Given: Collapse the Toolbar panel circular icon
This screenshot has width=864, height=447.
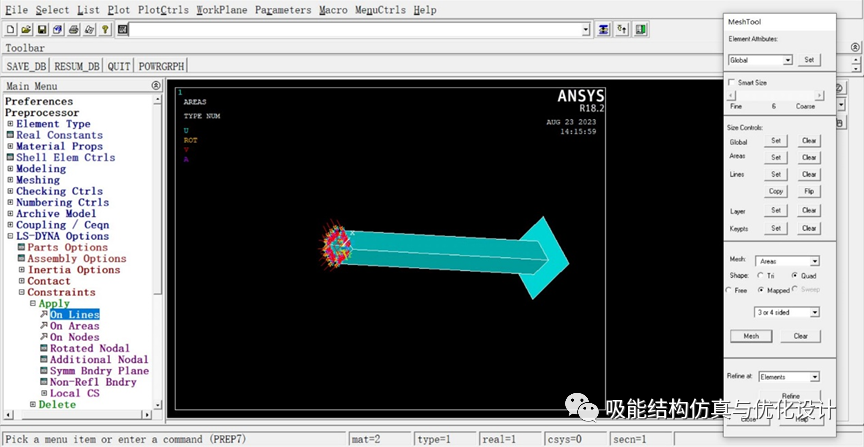Looking at the screenshot, I should [x=855, y=47].
